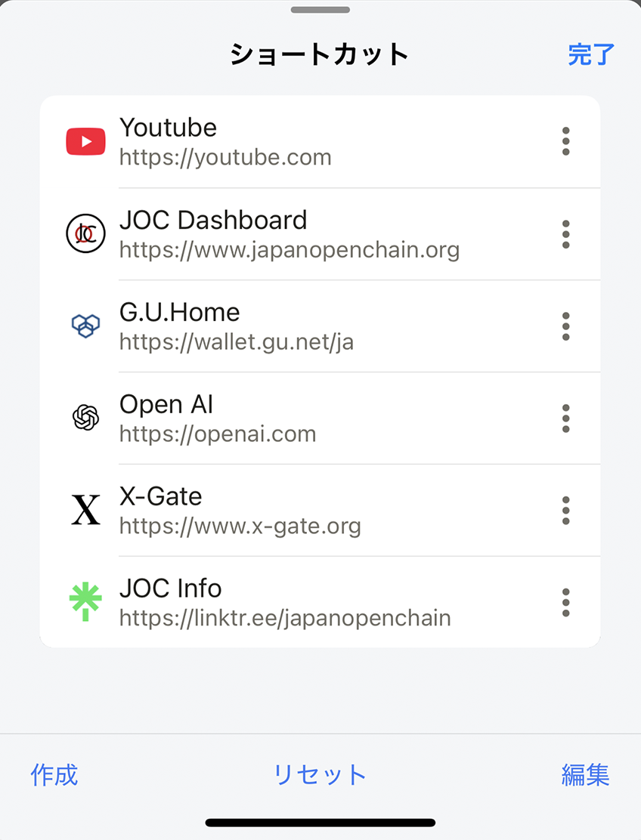This screenshot has width=641, height=840.
Task: Open the JOC Dashboard three-dot menu
Action: pyautogui.click(x=565, y=234)
